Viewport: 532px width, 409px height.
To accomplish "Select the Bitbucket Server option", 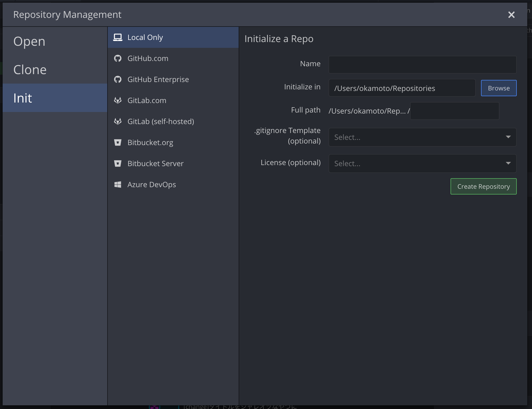I will (155, 163).
